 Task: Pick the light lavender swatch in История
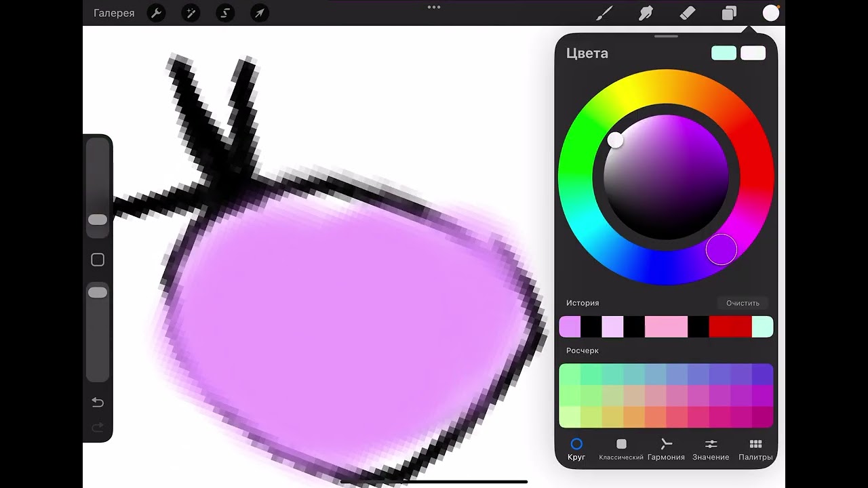click(612, 327)
